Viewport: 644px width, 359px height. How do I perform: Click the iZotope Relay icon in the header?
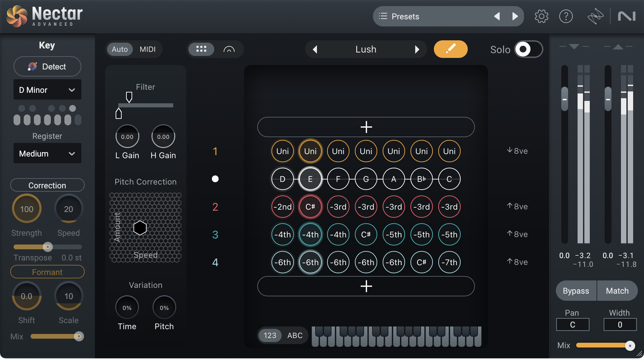point(596,16)
